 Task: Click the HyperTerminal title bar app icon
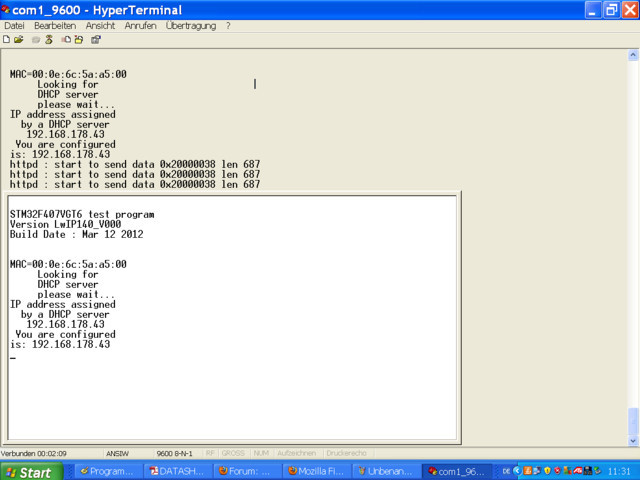(6, 9)
